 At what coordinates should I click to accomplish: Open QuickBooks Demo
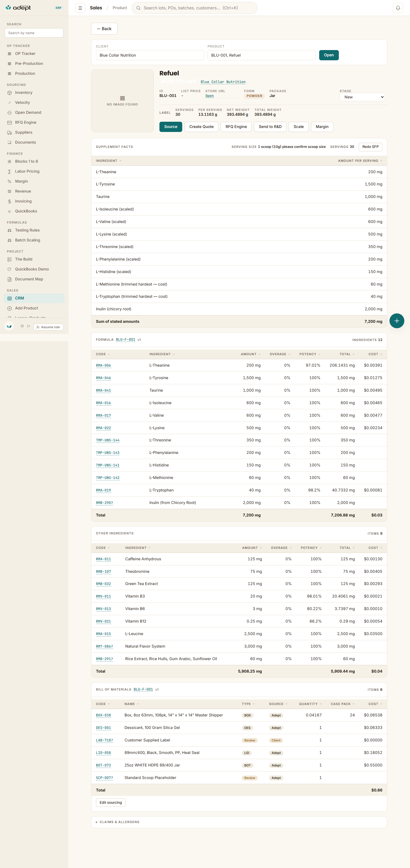(34, 269)
